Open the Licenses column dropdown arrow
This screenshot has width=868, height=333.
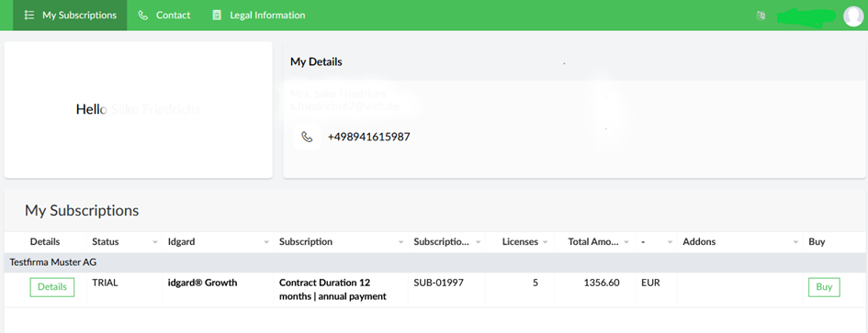[545, 242]
